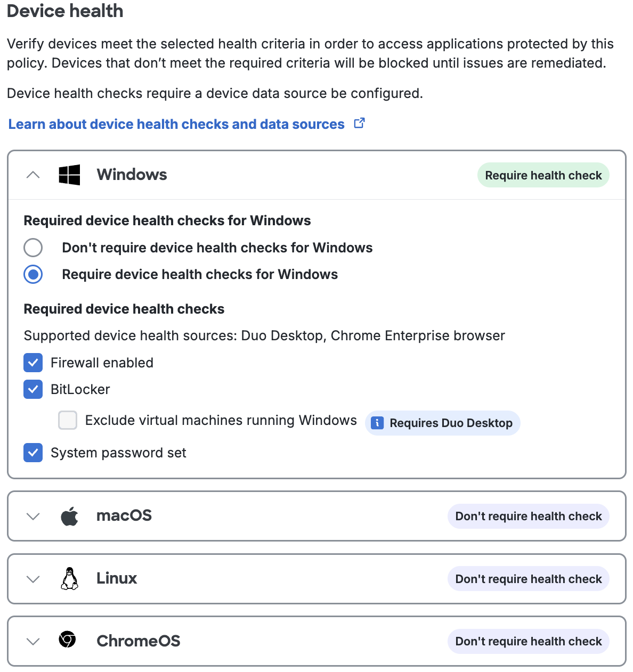Click the Requires Duo Desktop badge

coord(443,423)
